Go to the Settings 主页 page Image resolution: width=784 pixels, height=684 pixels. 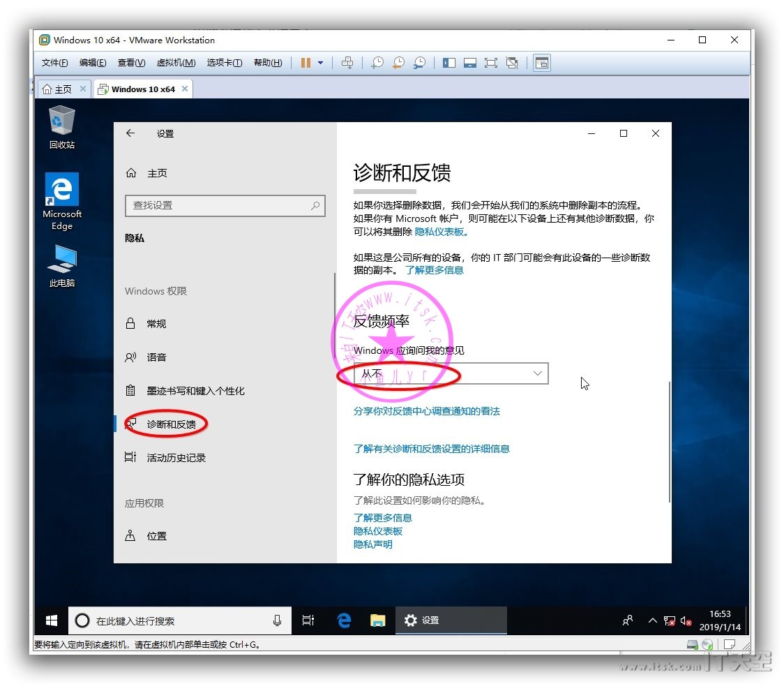pyautogui.click(x=146, y=173)
